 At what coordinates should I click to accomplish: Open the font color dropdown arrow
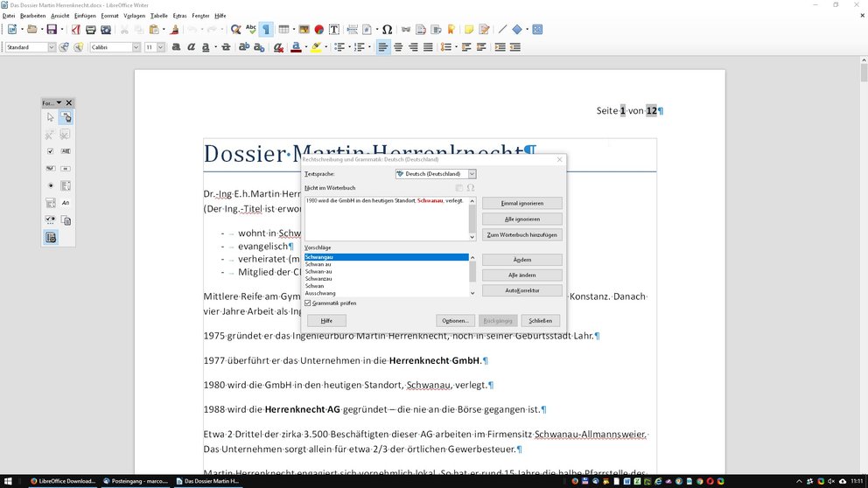click(x=306, y=47)
